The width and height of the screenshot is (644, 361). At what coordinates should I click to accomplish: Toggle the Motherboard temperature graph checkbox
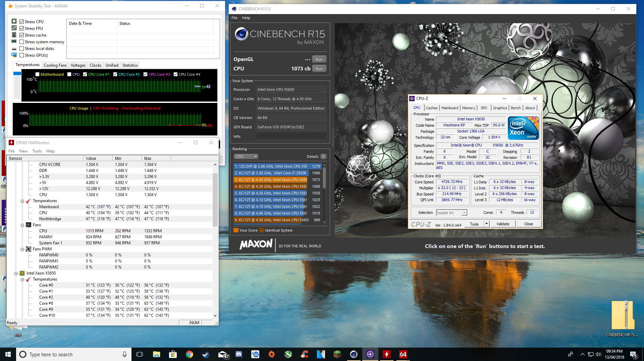tap(37, 74)
